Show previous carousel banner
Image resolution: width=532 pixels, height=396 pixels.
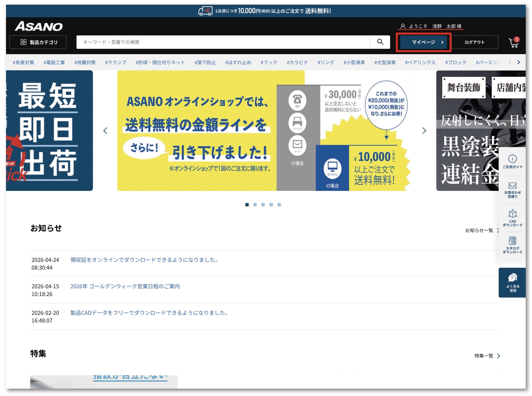[x=105, y=131]
